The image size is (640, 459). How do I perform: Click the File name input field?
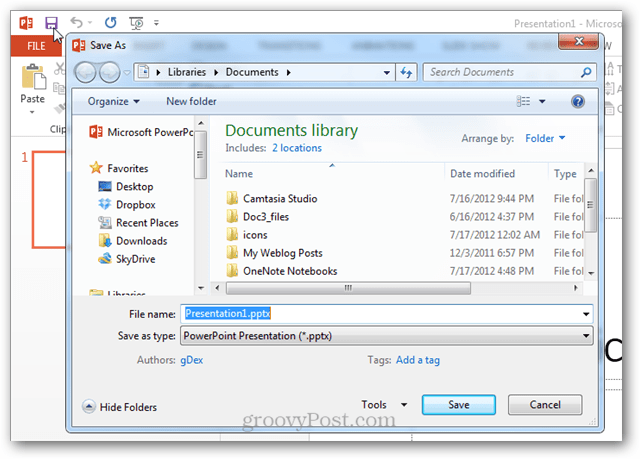pyautogui.click(x=382, y=314)
